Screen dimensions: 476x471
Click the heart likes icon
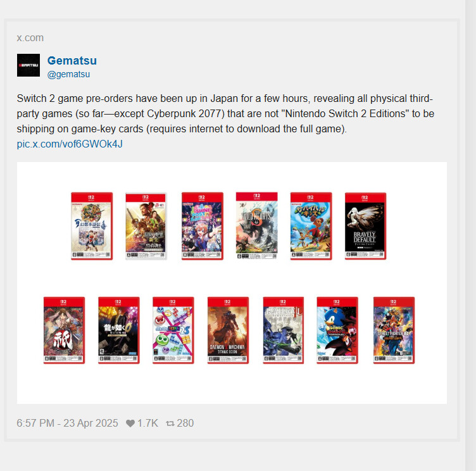[130, 424]
